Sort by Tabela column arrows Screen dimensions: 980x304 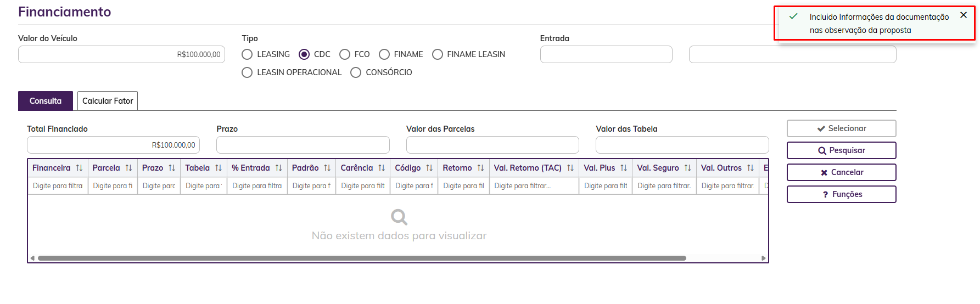219,168
